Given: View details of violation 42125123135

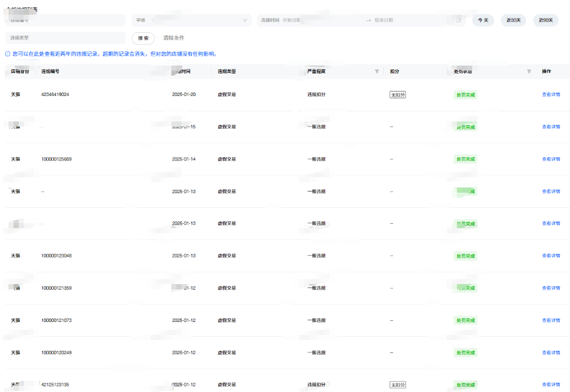Looking at the screenshot, I should (551, 385).
